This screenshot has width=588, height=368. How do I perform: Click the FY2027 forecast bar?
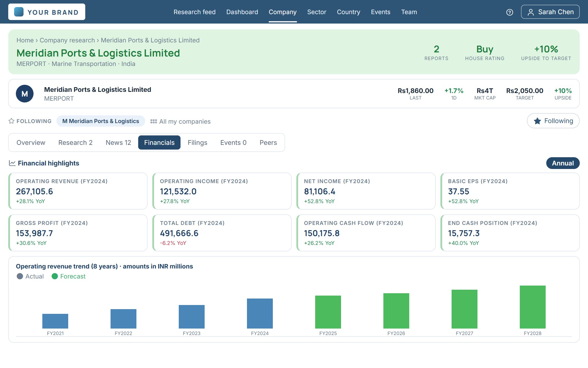click(x=465, y=309)
